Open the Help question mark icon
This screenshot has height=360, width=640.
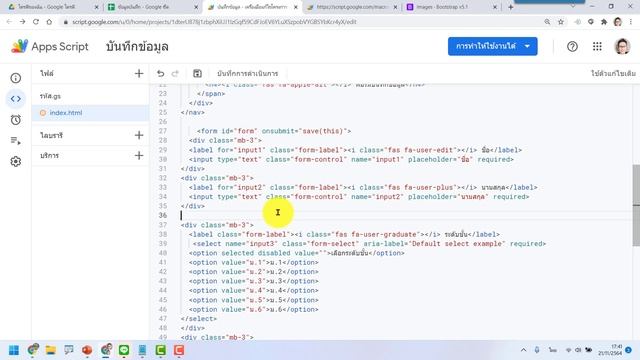[x=572, y=47]
